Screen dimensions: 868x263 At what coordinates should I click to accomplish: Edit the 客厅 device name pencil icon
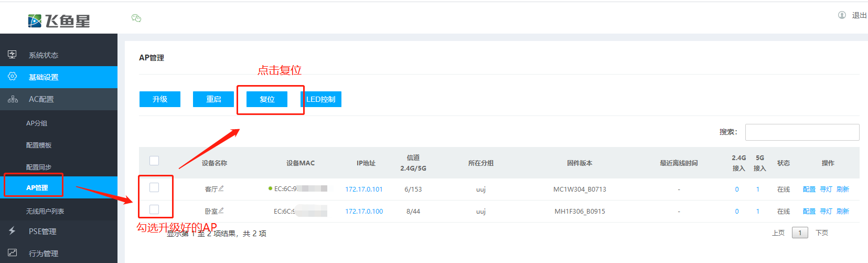221,188
